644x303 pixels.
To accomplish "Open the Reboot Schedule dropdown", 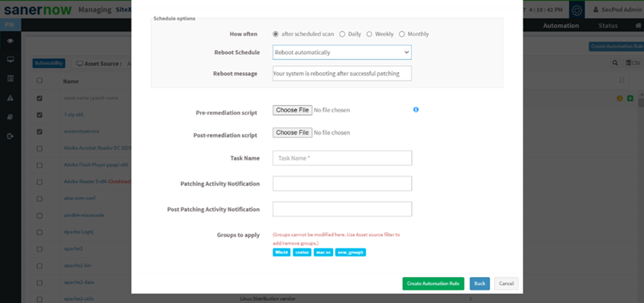I will point(342,52).
